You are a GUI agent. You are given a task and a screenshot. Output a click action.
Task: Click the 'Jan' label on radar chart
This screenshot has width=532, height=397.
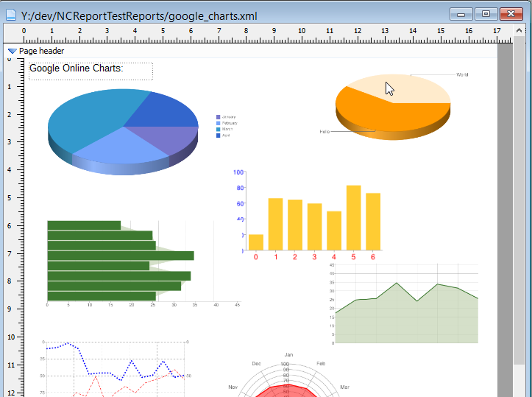pyautogui.click(x=288, y=354)
